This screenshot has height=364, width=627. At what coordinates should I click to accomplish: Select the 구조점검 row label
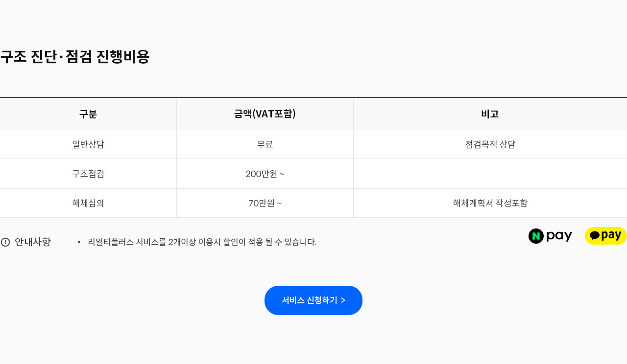88,174
